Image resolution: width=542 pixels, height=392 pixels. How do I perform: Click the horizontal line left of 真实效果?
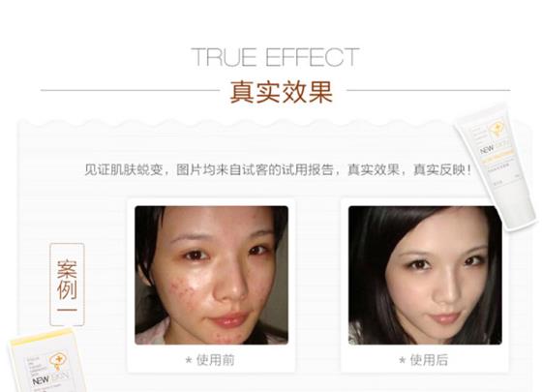(130, 91)
